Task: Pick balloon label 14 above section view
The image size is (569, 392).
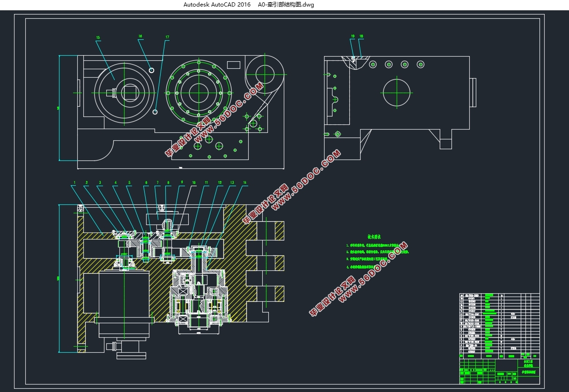Action: click(x=244, y=182)
